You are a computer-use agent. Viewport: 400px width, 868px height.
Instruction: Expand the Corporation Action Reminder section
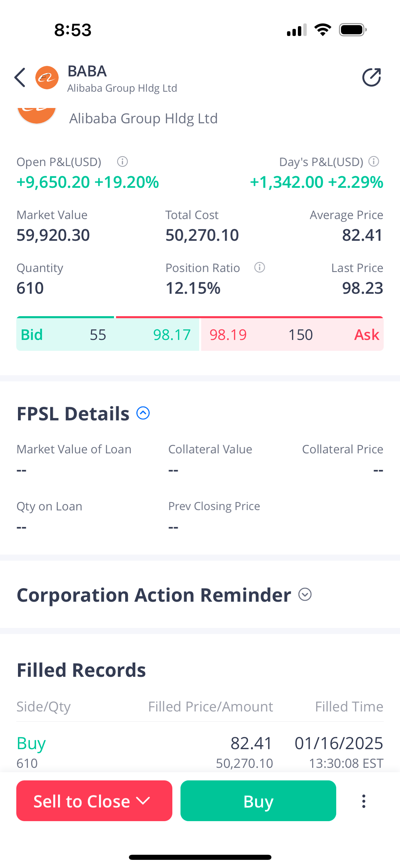(x=305, y=595)
